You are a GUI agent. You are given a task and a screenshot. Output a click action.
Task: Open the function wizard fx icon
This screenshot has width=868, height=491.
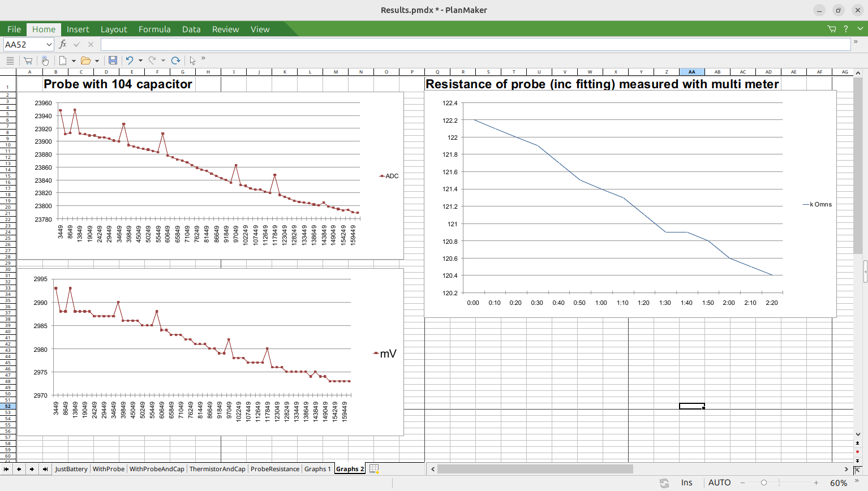(x=63, y=44)
